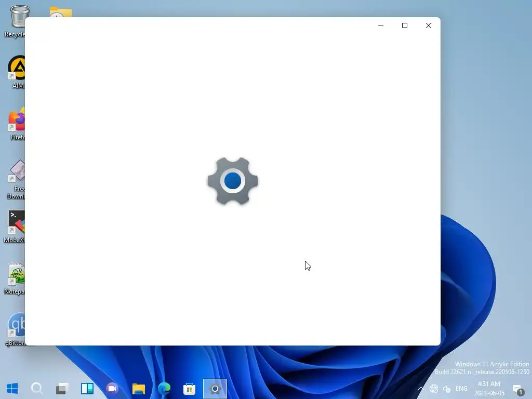
Task: Open network globe icon in tray
Action: 434,389
